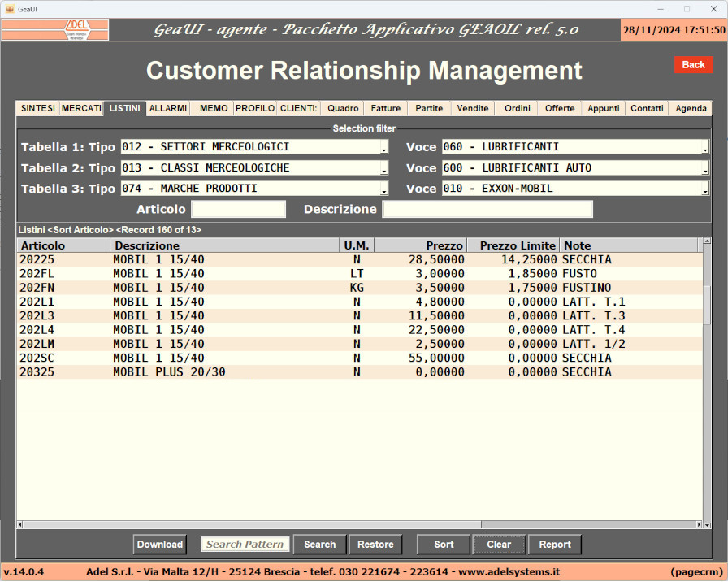Click the Descrizione filter input field
The height and width of the screenshot is (582, 728).
(x=487, y=210)
